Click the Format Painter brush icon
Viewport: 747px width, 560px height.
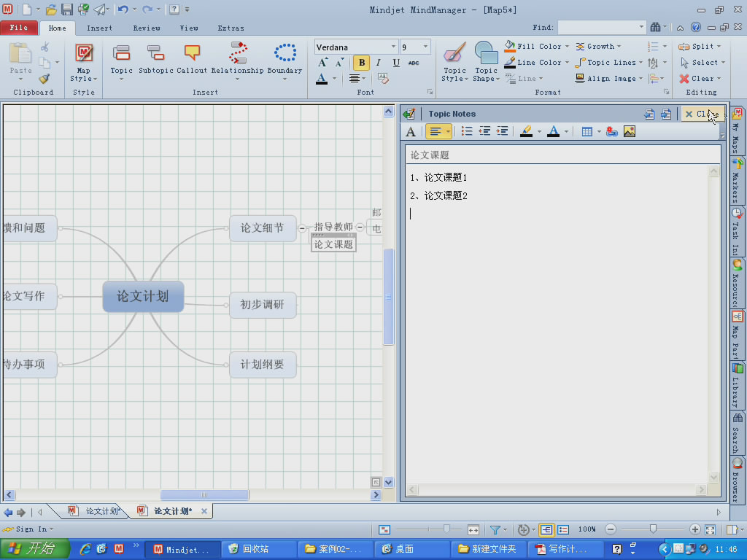point(44,79)
